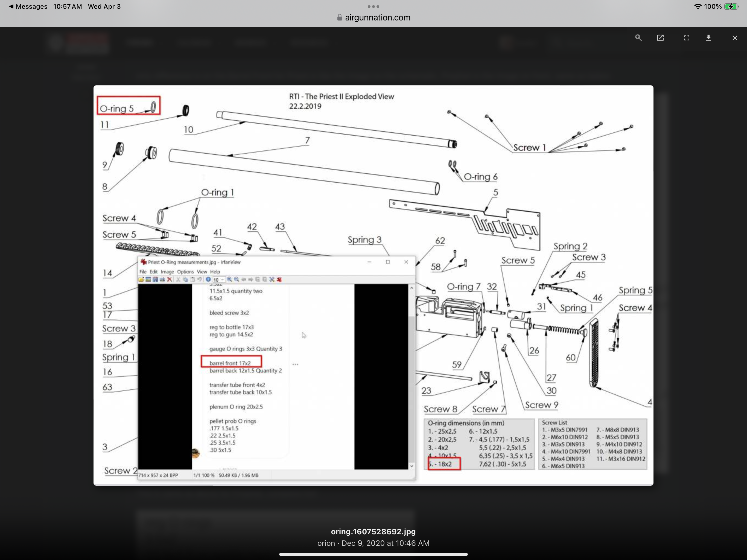Tap the airgunnation.com address bar
Viewport: 747px width, 560px height.
(373, 17)
